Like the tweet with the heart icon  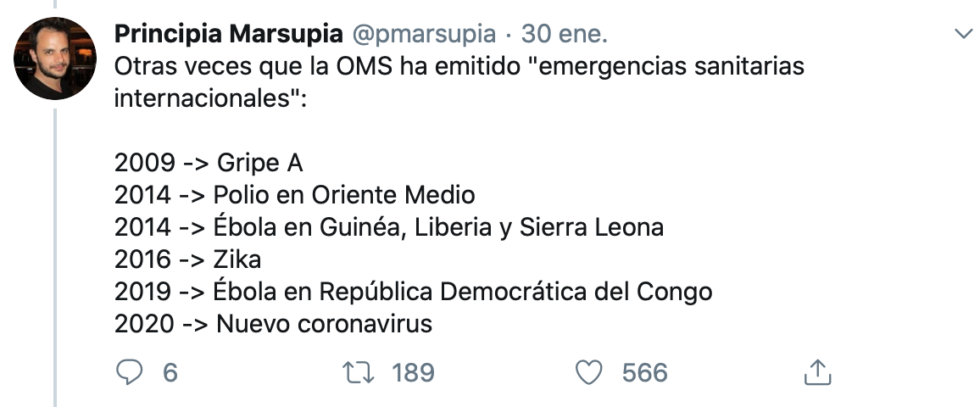click(x=587, y=372)
